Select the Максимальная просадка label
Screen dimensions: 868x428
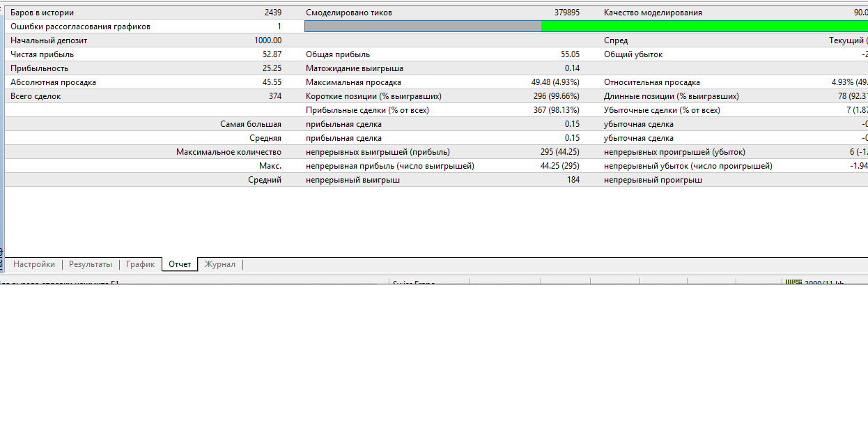coord(353,82)
